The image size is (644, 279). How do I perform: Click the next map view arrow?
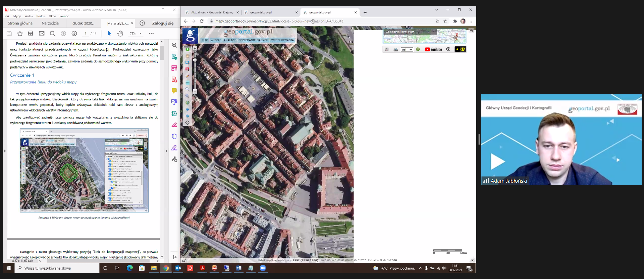coord(187,116)
